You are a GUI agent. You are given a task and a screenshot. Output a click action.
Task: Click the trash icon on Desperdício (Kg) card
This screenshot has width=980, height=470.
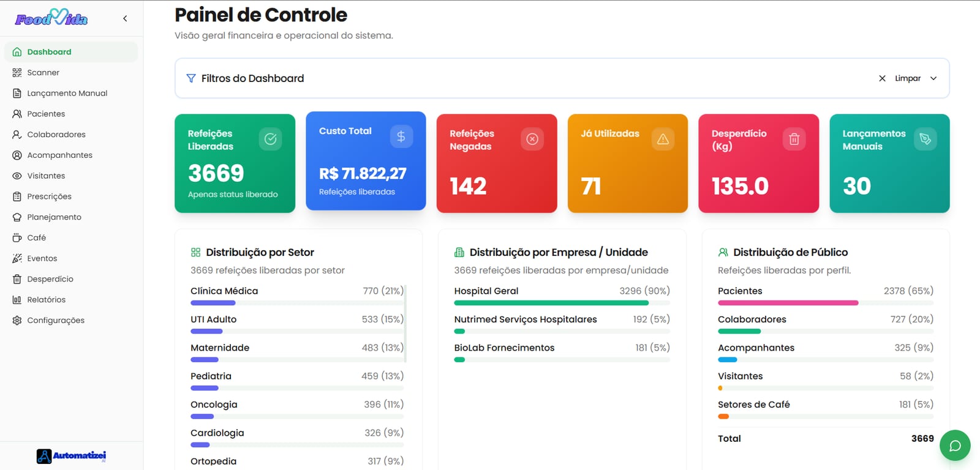(x=794, y=139)
